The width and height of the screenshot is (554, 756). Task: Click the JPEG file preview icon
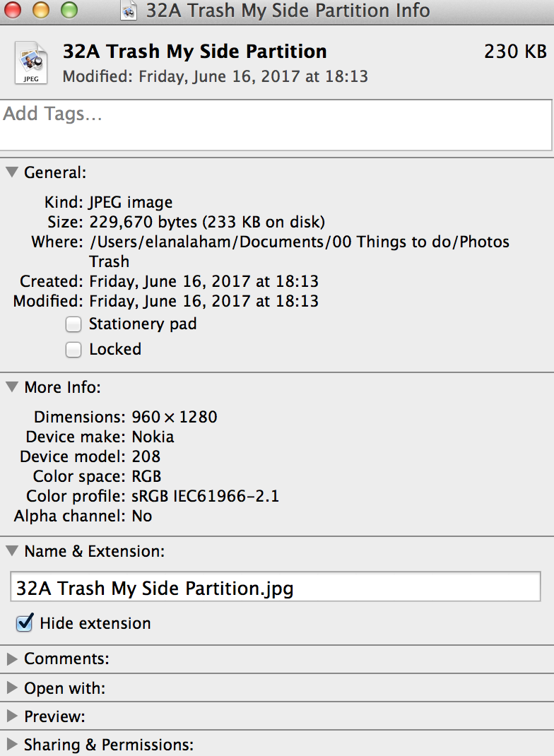tap(31, 63)
